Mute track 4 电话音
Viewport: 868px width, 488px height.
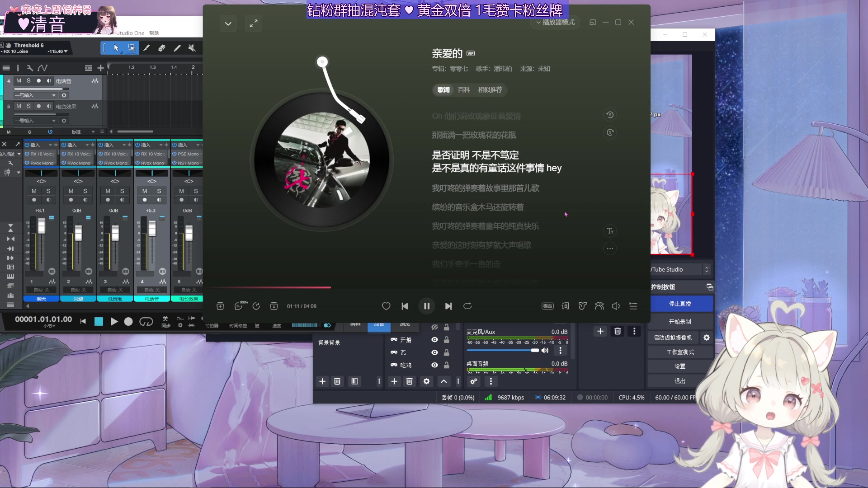[19, 81]
